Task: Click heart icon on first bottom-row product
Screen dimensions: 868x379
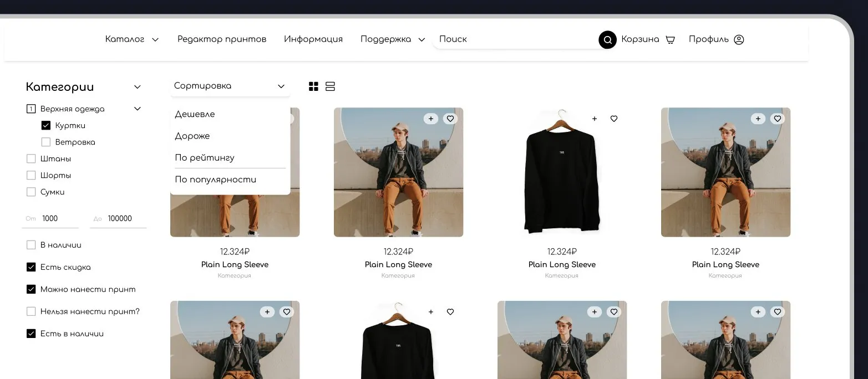Action: point(287,312)
